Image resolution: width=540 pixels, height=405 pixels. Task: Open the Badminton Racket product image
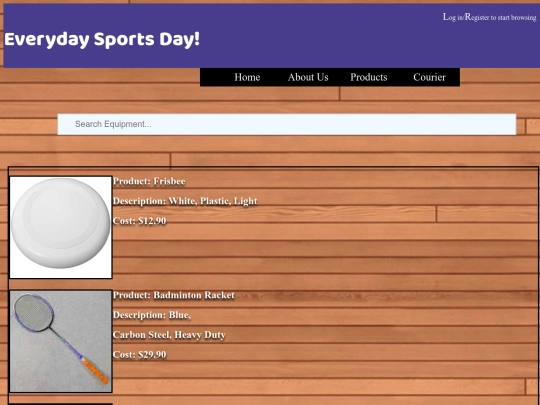point(61,341)
